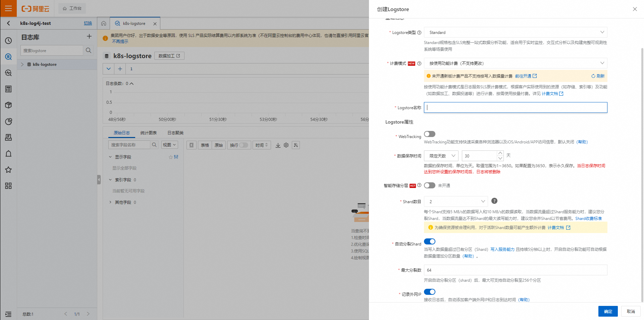Open the cube resources sidebar icon
This screenshot has height=320, width=644.
point(8,105)
